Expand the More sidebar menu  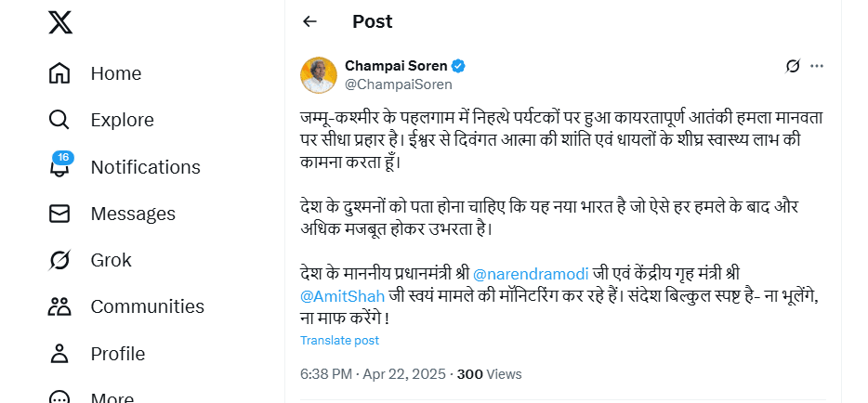(x=59, y=396)
